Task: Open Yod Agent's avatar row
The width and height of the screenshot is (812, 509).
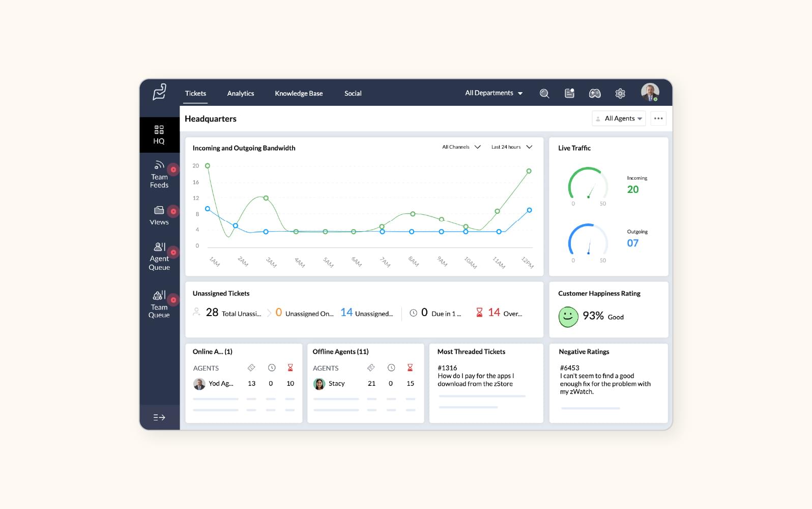Action: [244, 384]
